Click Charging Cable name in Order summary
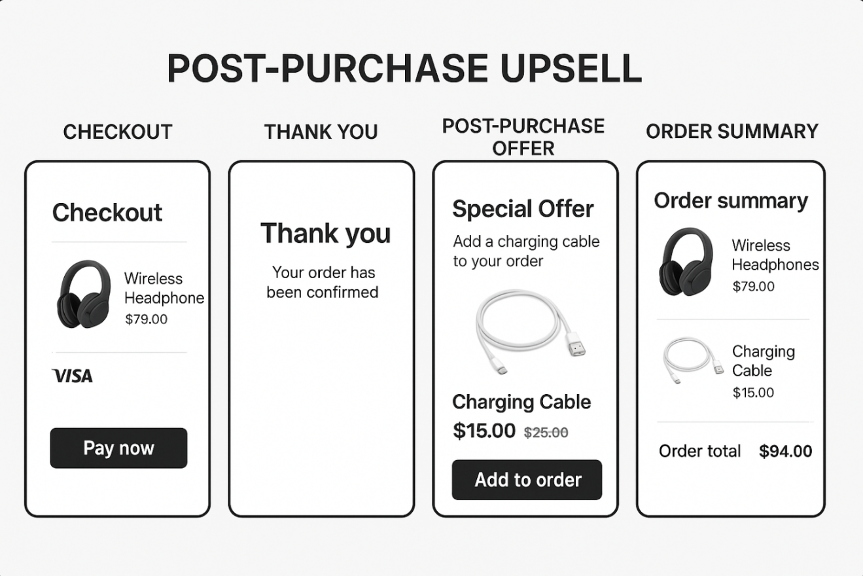The width and height of the screenshot is (864, 576). point(763,361)
